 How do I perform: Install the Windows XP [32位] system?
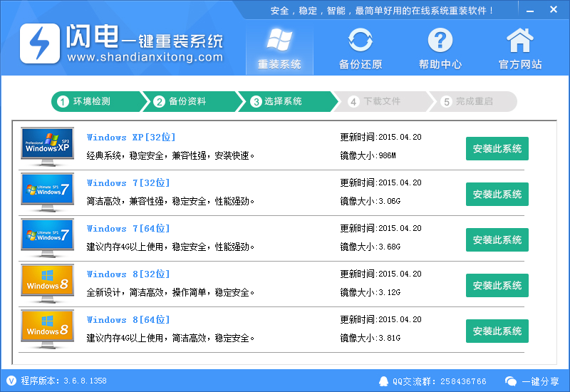pyautogui.click(x=497, y=149)
